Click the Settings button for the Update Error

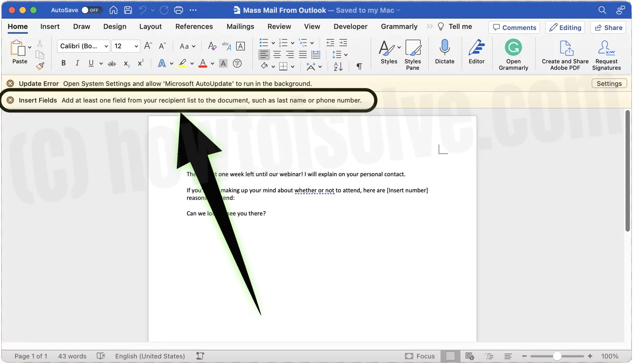coord(609,83)
